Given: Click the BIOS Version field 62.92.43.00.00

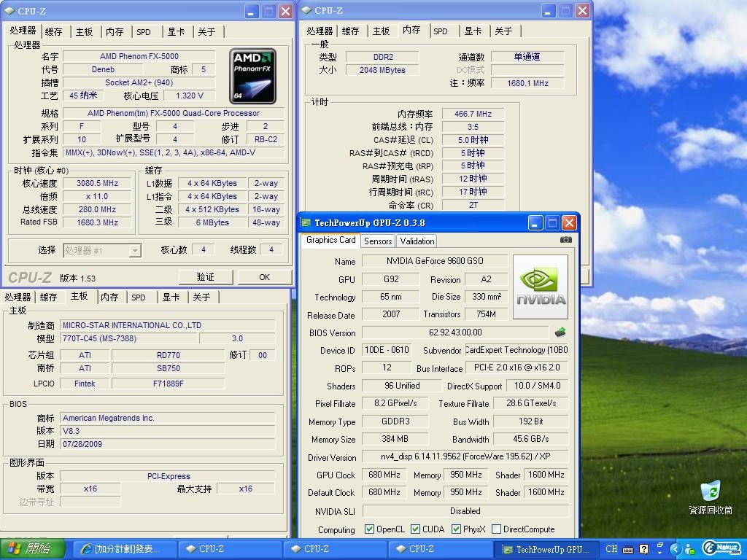Looking at the screenshot, I should 455,332.
